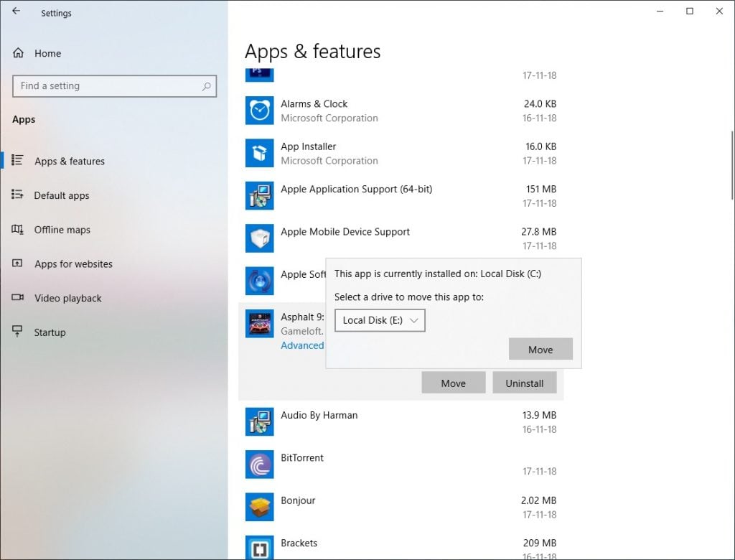This screenshot has height=560, width=735.
Task: Click the BitTorrent app icon
Action: (259, 464)
